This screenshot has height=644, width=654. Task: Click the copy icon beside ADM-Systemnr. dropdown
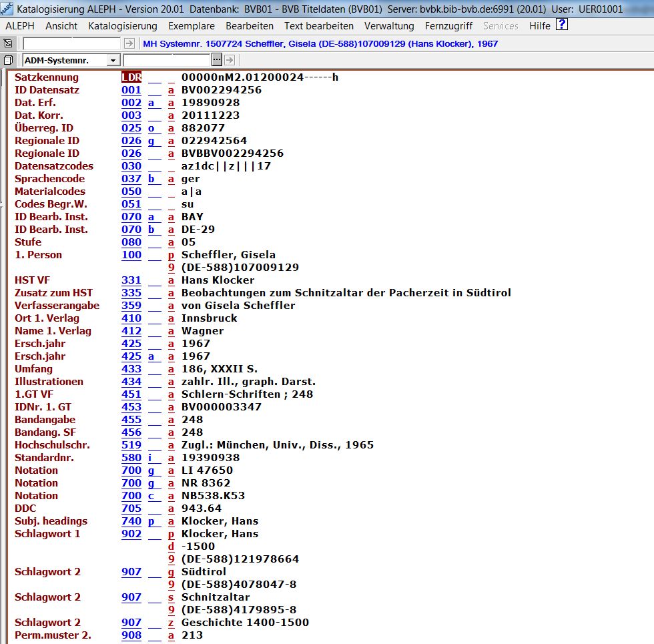(8, 60)
